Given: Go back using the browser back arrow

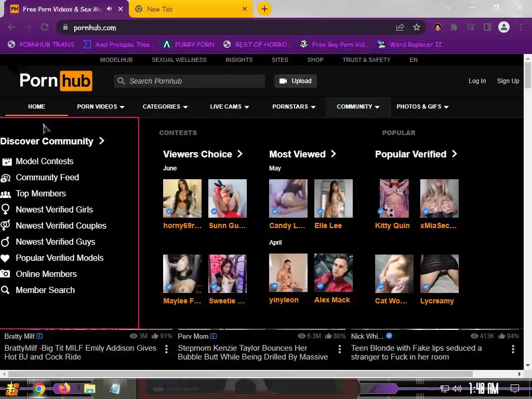Looking at the screenshot, I should click(x=11, y=28).
